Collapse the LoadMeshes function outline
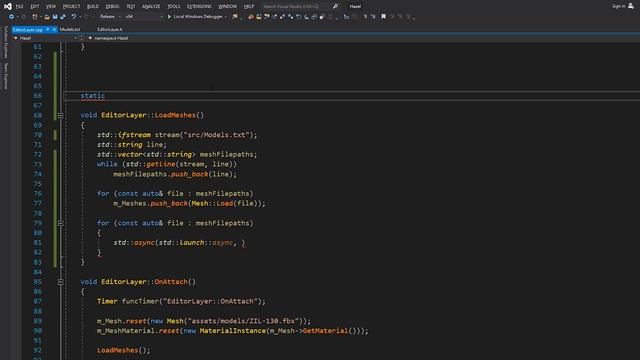640x360 pixels. [60, 116]
